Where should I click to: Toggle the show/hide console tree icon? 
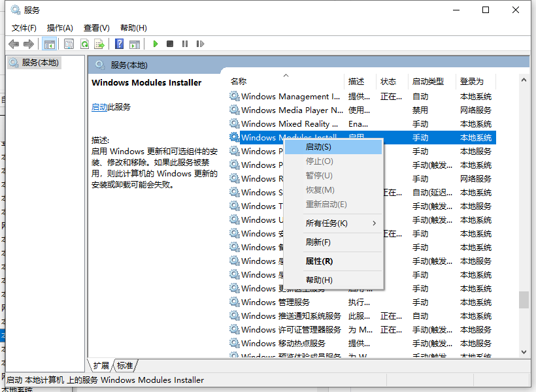[x=49, y=44]
